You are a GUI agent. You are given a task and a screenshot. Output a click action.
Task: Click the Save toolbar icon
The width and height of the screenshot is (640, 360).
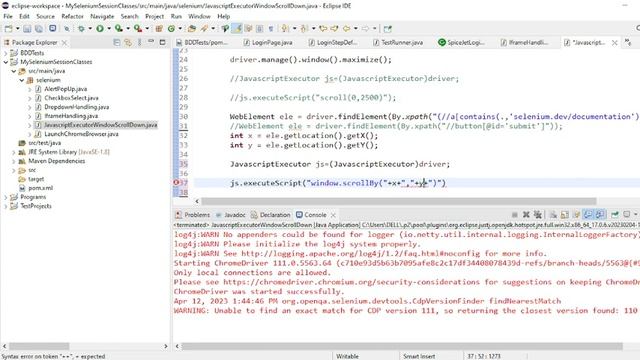pyautogui.click(x=27, y=29)
